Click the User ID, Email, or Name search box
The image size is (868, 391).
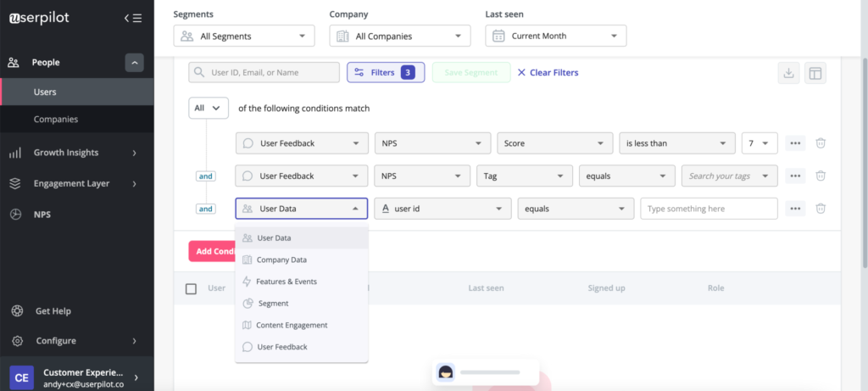pyautogui.click(x=264, y=73)
